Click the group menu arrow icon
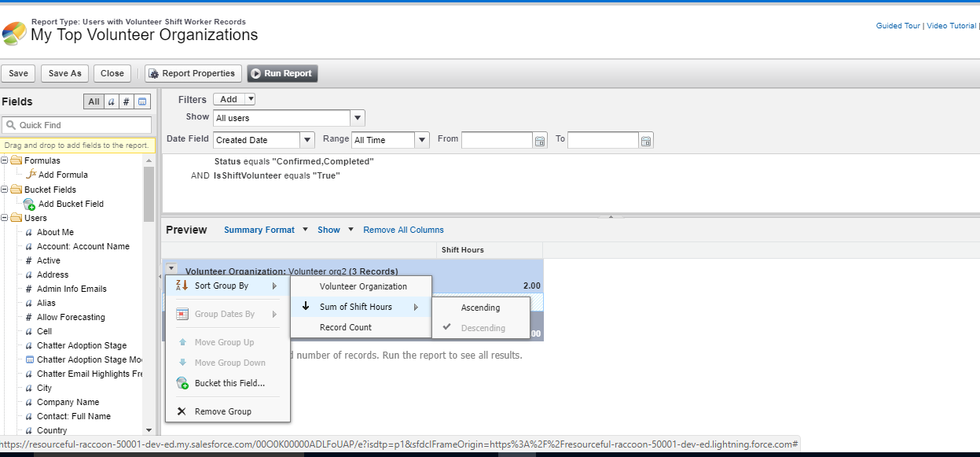The height and width of the screenshot is (457, 980). click(x=171, y=268)
